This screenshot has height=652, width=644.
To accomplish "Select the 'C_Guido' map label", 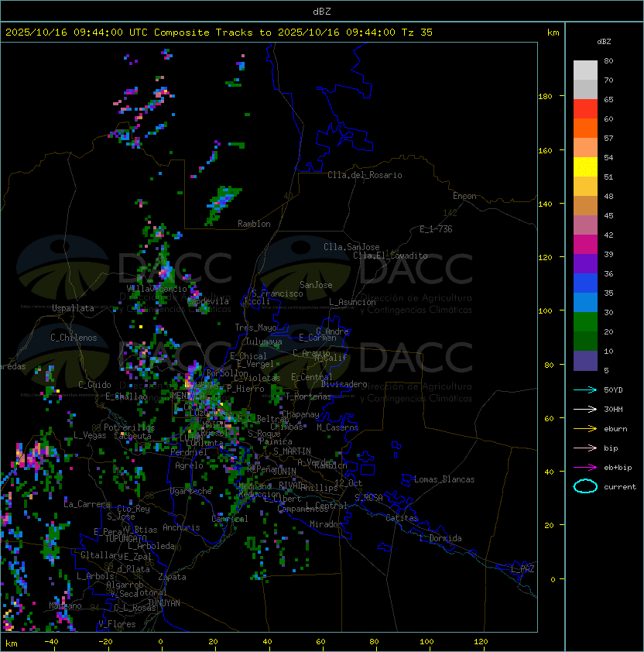I will click(x=94, y=385).
